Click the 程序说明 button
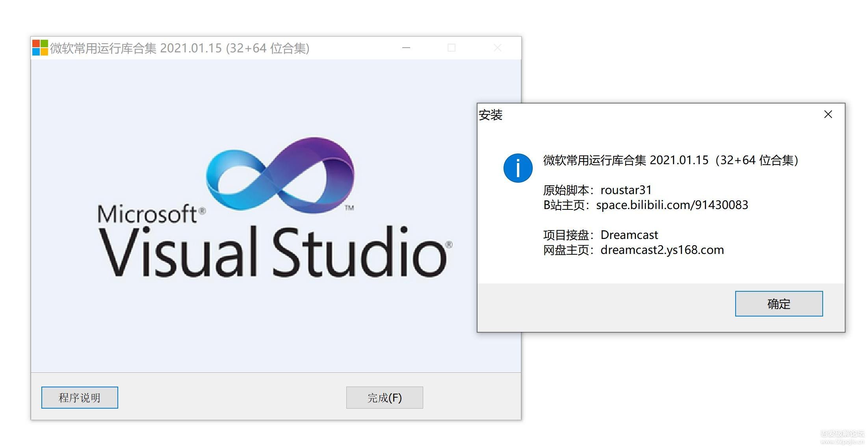 click(x=80, y=398)
